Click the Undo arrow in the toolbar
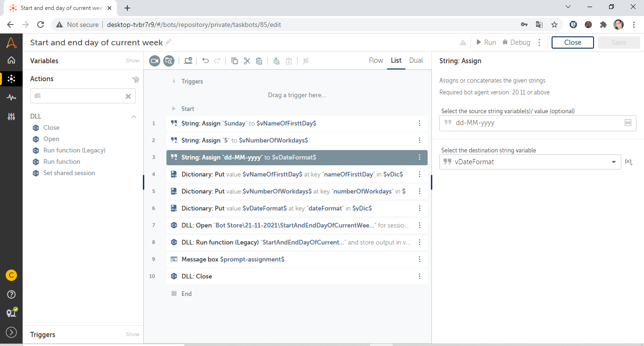Viewport: 644px width, 346px height. (x=206, y=61)
